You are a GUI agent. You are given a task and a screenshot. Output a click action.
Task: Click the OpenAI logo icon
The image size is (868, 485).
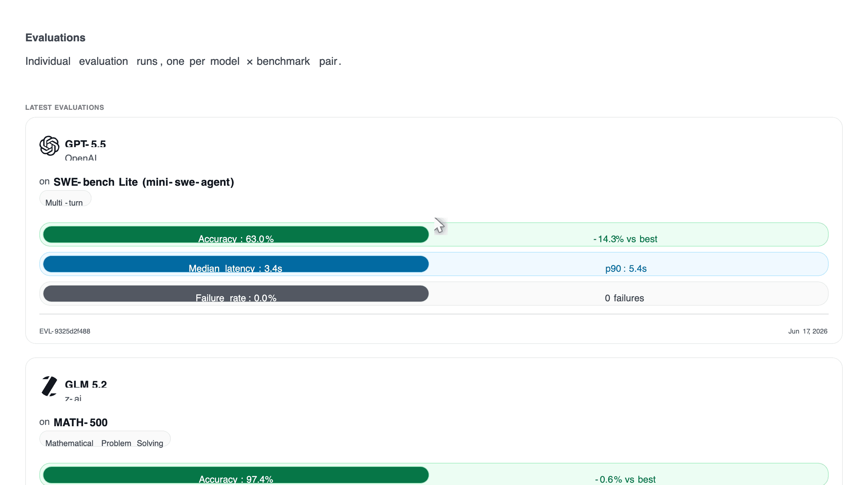pyautogui.click(x=49, y=145)
